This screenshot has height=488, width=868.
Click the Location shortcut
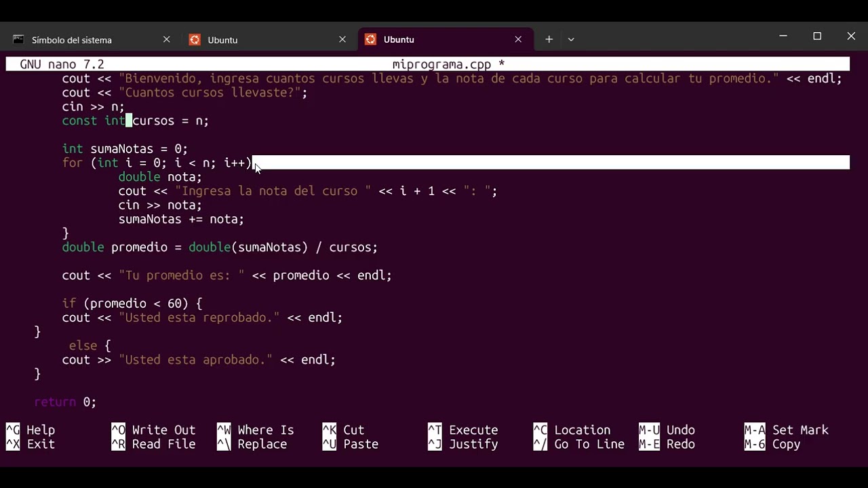[572, 430]
